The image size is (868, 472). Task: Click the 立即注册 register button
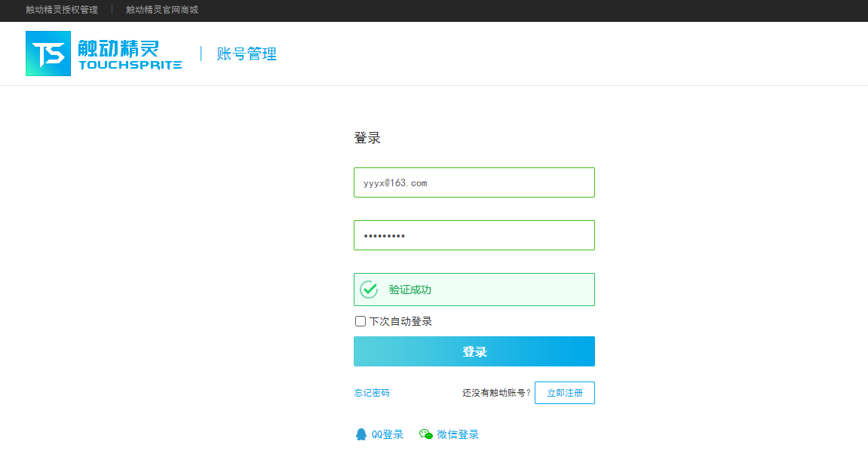[x=564, y=393]
